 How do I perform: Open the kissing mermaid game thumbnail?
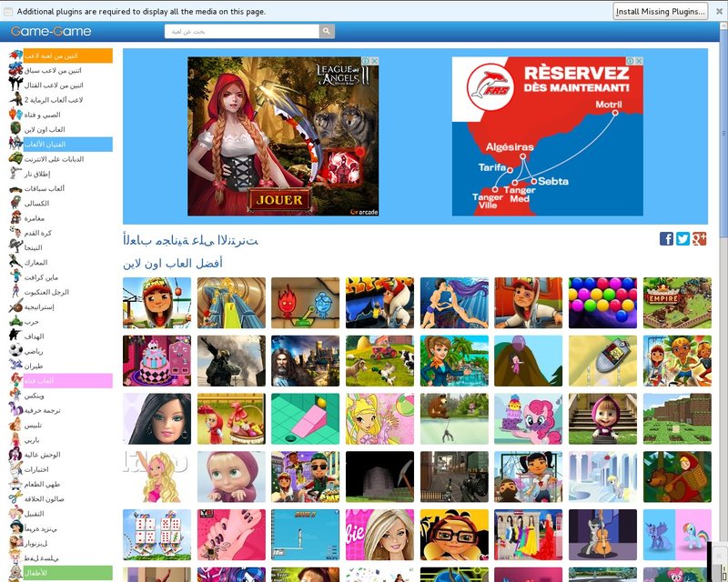454,303
